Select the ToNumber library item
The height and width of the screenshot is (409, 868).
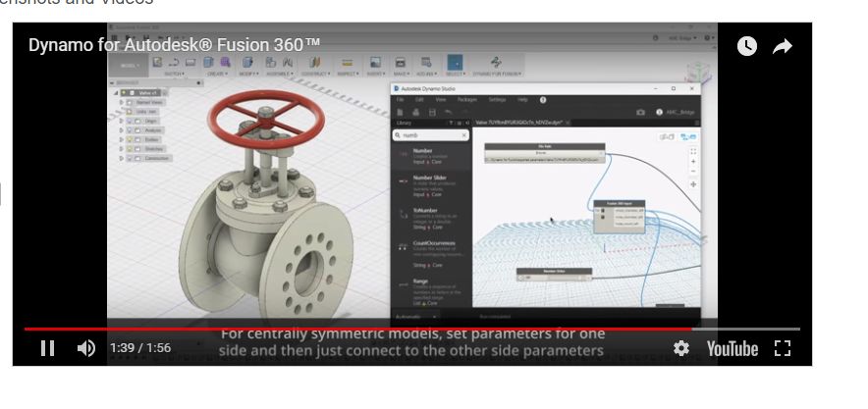(x=432, y=219)
